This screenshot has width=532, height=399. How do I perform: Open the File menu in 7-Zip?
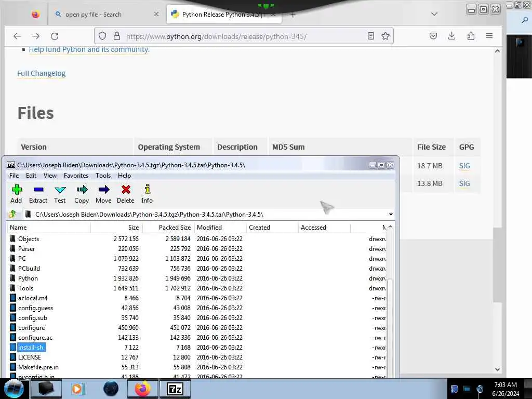(x=14, y=176)
